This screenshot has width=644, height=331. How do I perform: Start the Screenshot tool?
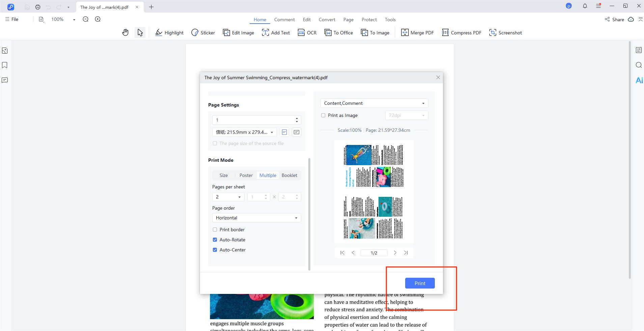(505, 33)
